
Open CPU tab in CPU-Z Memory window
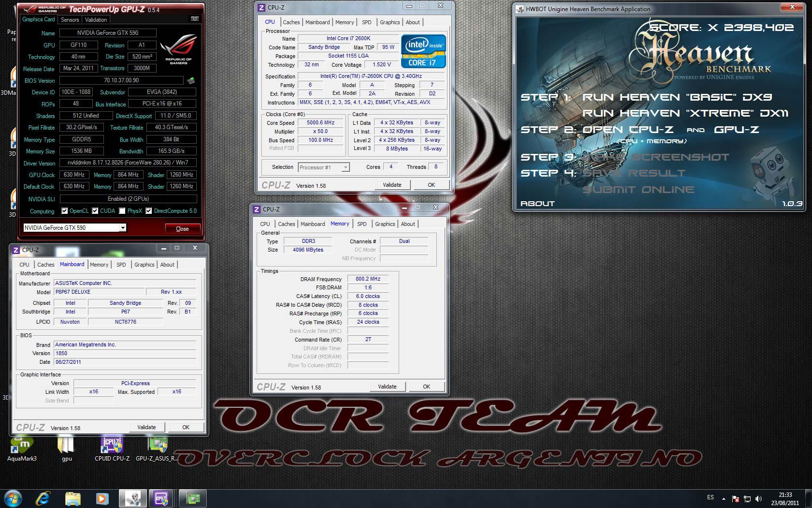point(265,224)
